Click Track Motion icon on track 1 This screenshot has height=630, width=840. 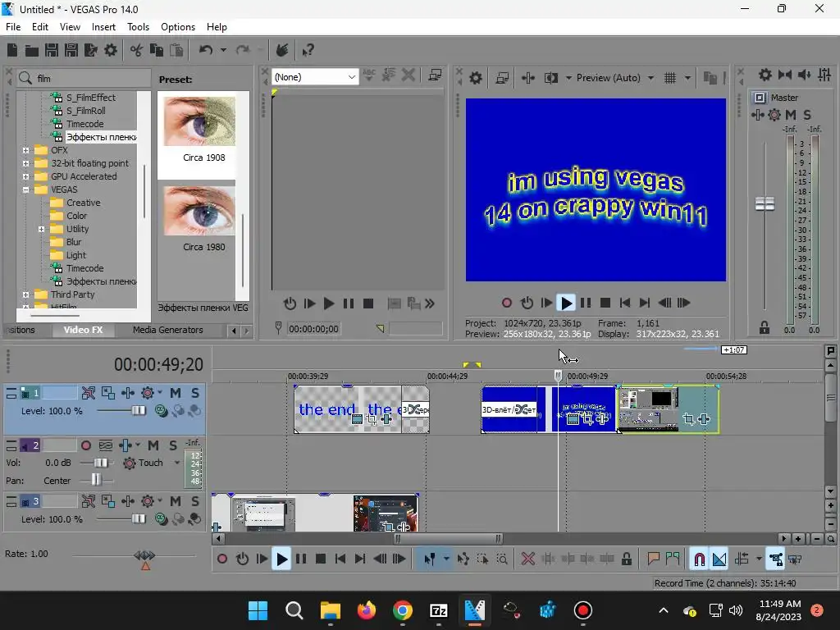[107, 393]
